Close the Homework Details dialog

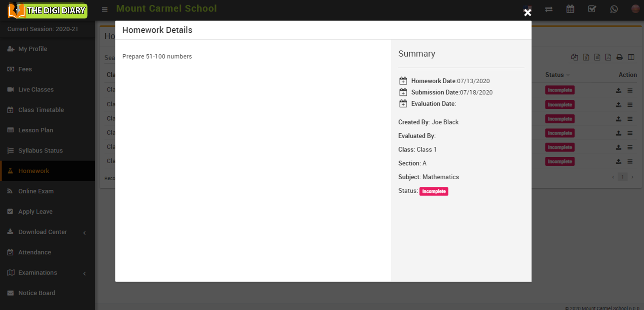coord(527,12)
